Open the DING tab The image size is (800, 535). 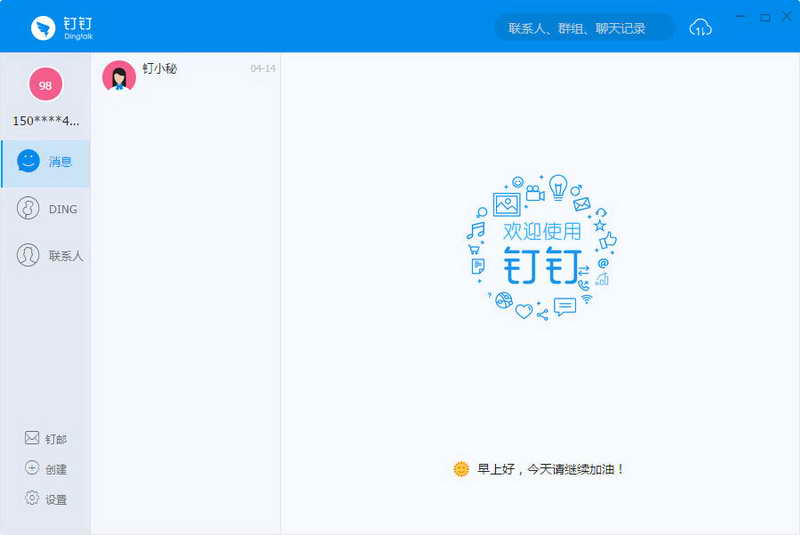pos(45,209)
